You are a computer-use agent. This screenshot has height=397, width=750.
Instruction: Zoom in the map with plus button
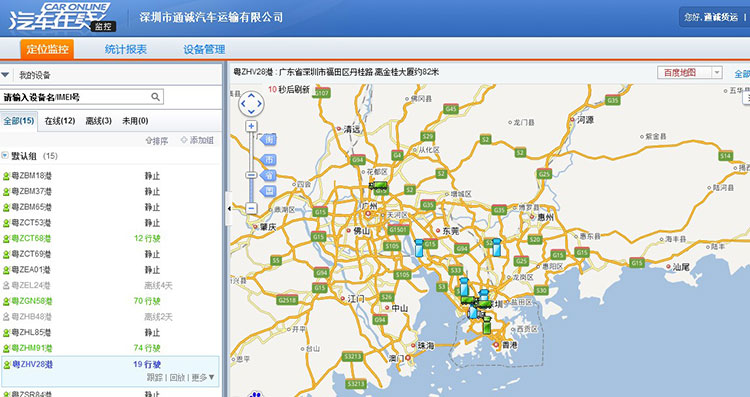coord(251,126)
